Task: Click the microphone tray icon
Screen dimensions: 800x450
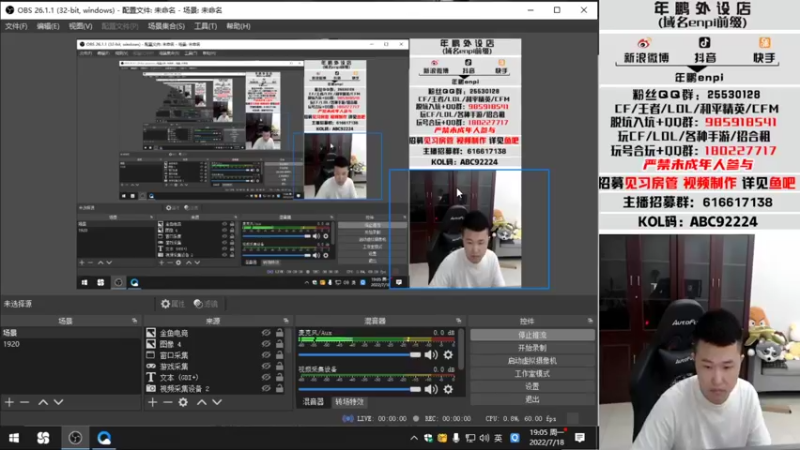Action: pos(456,438)
